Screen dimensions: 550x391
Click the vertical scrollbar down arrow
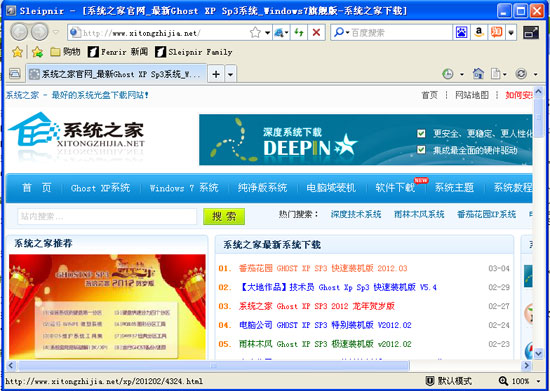click(x=538, y=353)
